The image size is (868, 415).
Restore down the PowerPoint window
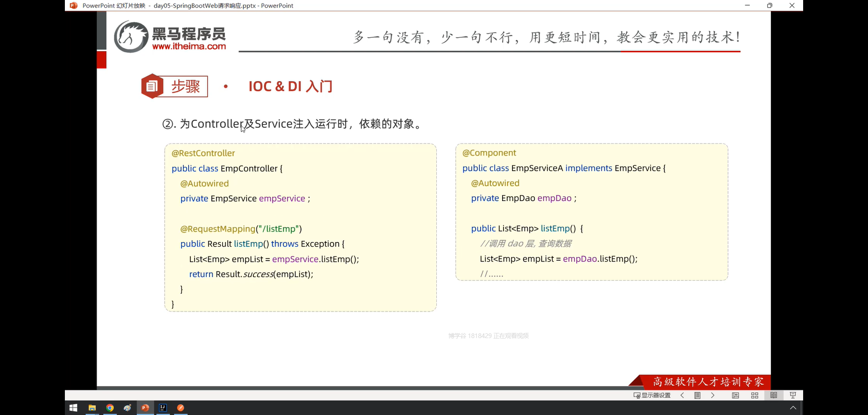pos(770,6)
